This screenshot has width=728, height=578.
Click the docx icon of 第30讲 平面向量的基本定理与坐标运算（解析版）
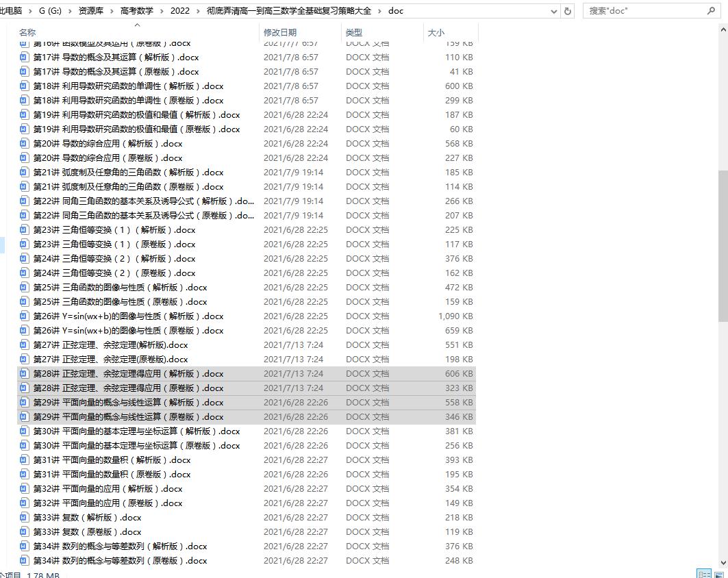pyautogui.click(x=24, y=431)
